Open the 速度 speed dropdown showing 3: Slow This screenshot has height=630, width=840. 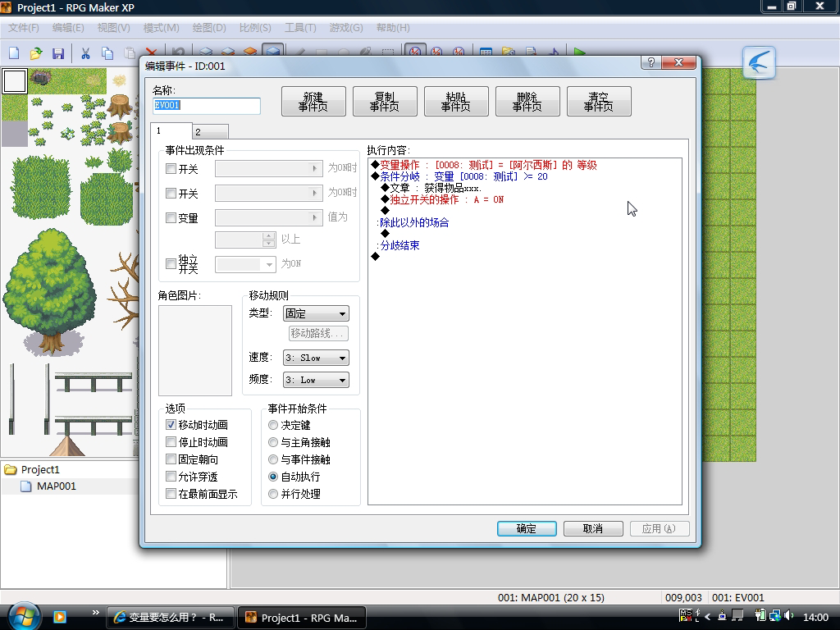316,358
